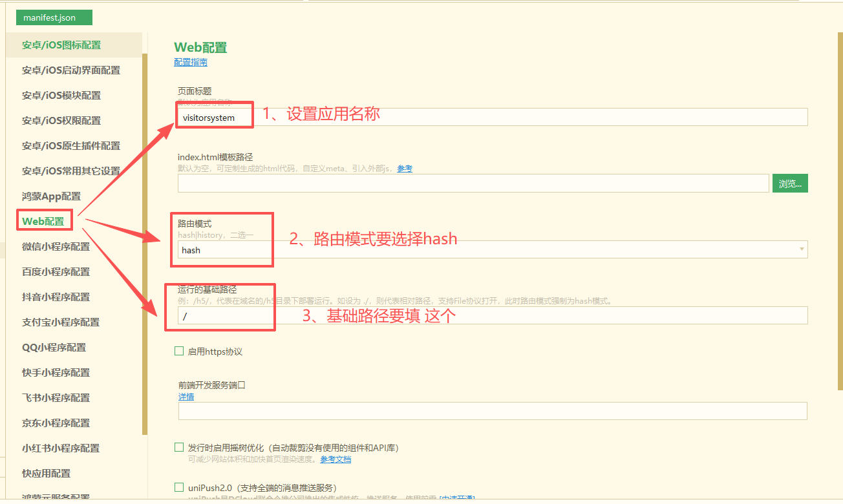Open the 参考文档 link for tree-shaking
This screenshot has height=504, width=843.
click(x=336, y=459)
